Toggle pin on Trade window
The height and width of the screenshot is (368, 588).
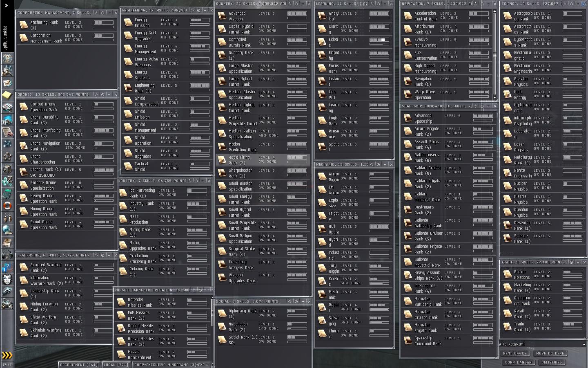572,262
